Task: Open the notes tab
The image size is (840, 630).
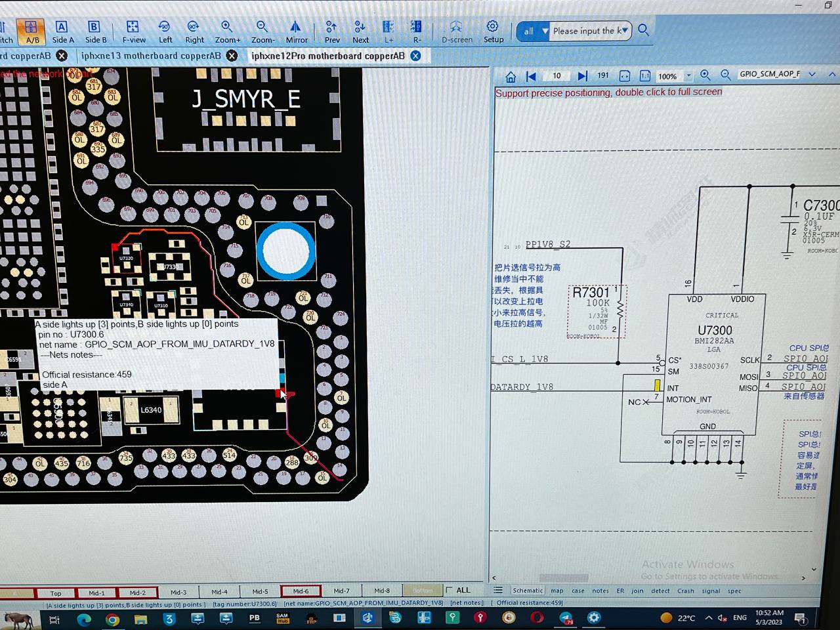Action: coord(600,591)
